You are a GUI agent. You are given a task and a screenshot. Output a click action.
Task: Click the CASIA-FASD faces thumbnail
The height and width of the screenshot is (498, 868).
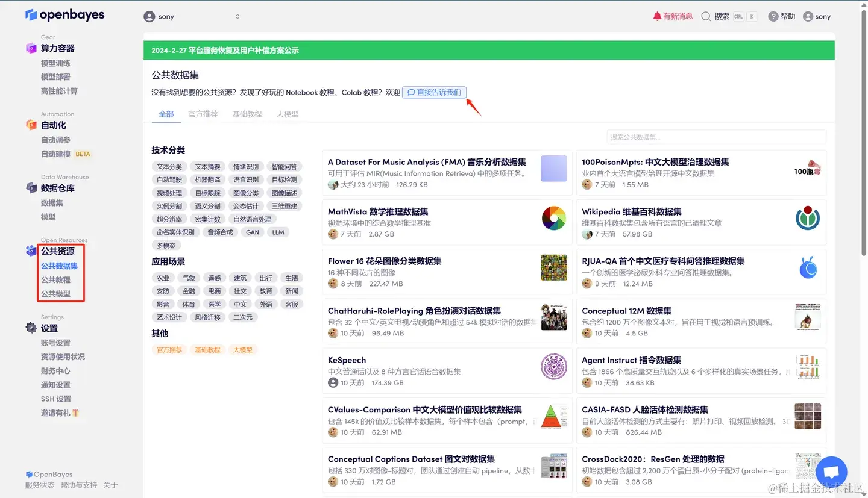(808, 416)
